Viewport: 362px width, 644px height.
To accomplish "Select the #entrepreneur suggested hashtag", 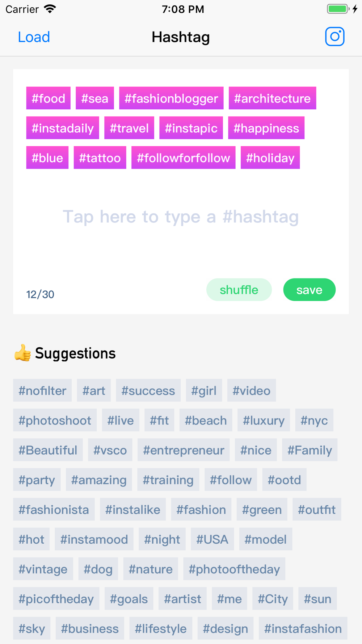I will pos(184,450).
